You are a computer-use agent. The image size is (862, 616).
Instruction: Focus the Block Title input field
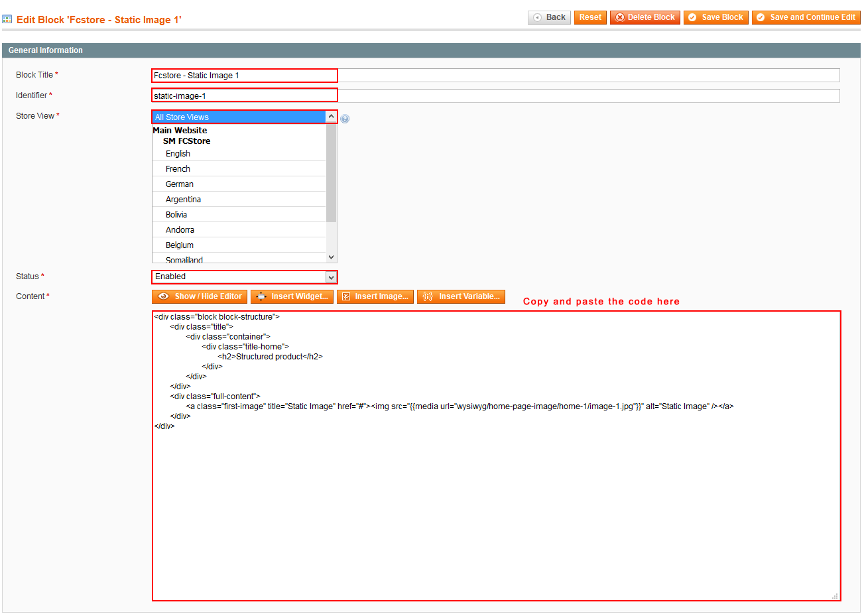tap(496, 76)
